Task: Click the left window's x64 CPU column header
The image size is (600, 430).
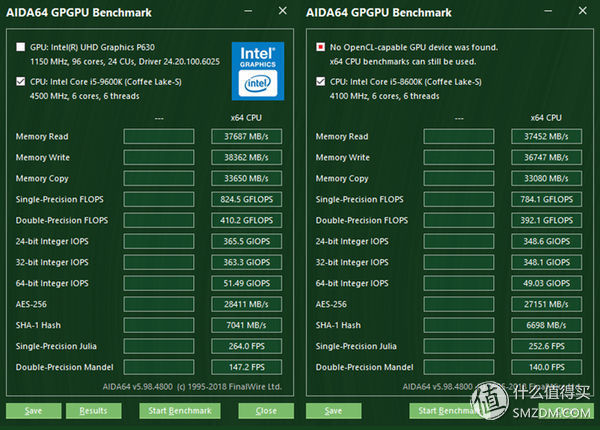Action: coord(246,118)
